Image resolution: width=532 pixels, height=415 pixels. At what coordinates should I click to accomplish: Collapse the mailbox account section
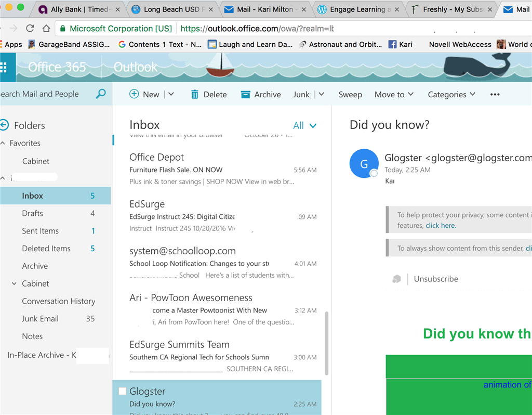[3, 178]
